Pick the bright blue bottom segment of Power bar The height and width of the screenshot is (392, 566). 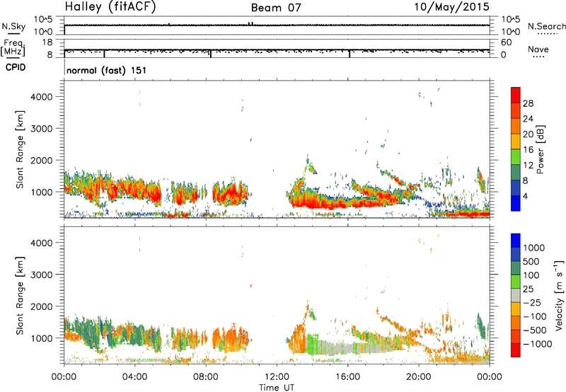(516, 203)
